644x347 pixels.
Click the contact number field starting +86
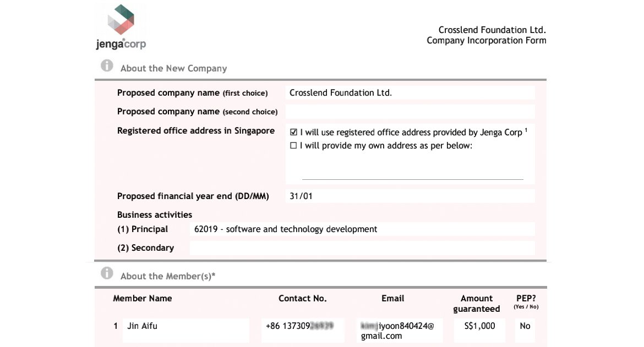pos(303,331)
